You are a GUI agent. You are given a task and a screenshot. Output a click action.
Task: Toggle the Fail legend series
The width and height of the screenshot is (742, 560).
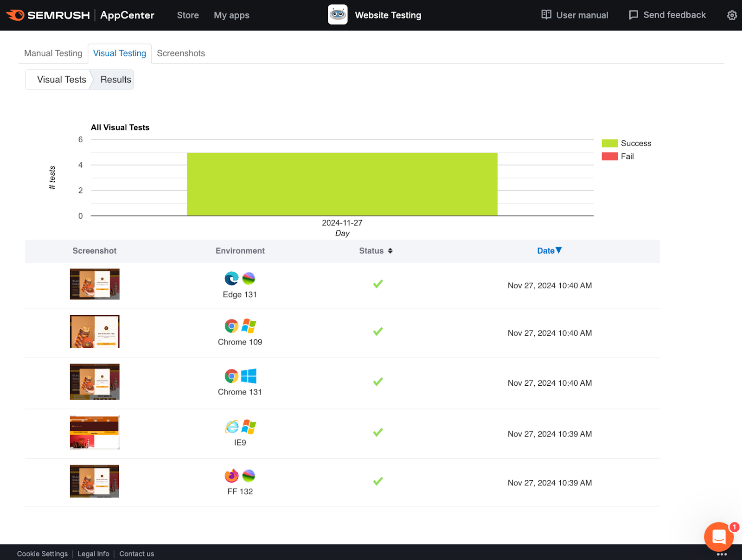618,157
